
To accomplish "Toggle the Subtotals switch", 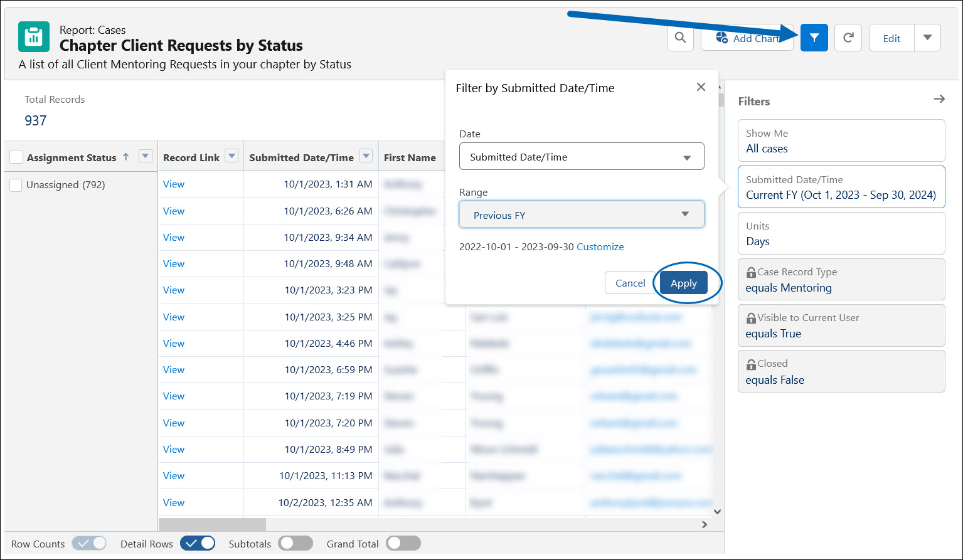I will click(295, 543).
